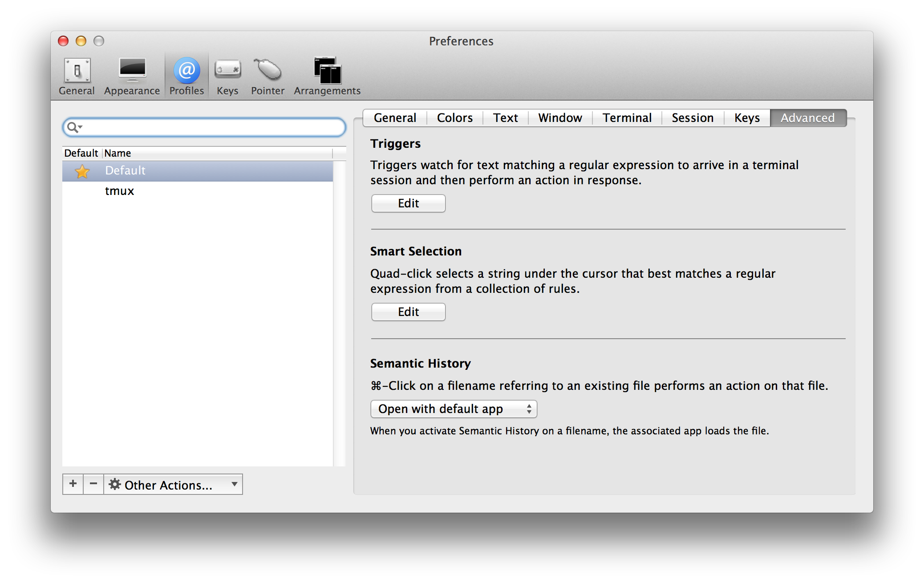This screenshot has height=583, width=924.
Task: Select the Profiles @ toolbar icon
Action: 186,71
